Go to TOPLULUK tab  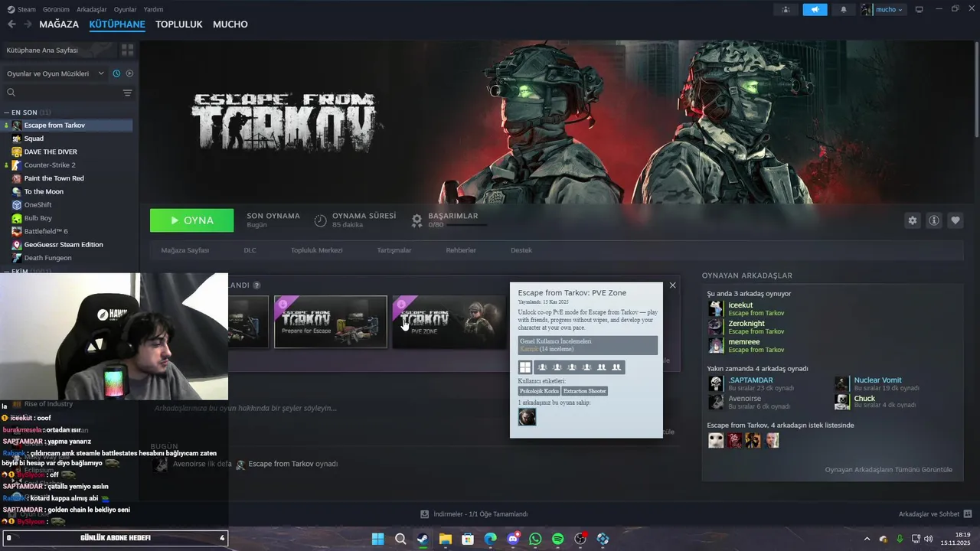179,24
